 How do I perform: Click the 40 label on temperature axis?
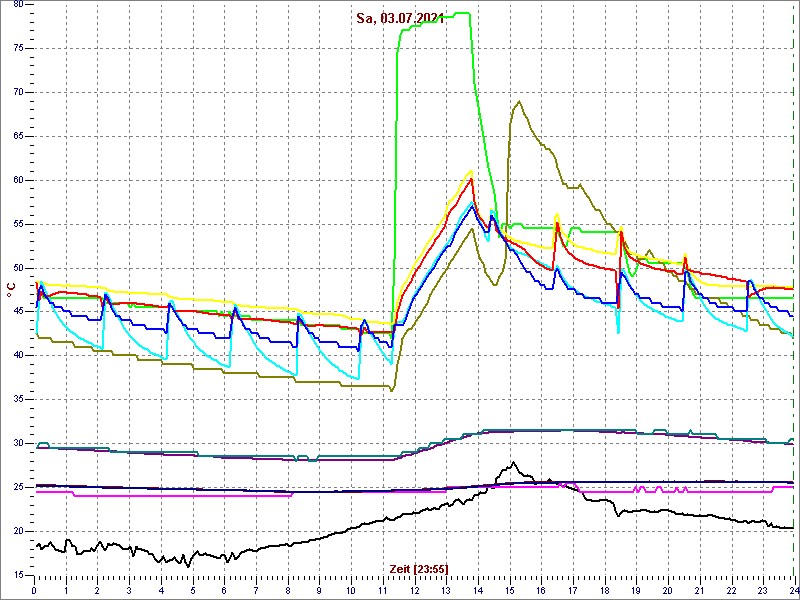16,356
